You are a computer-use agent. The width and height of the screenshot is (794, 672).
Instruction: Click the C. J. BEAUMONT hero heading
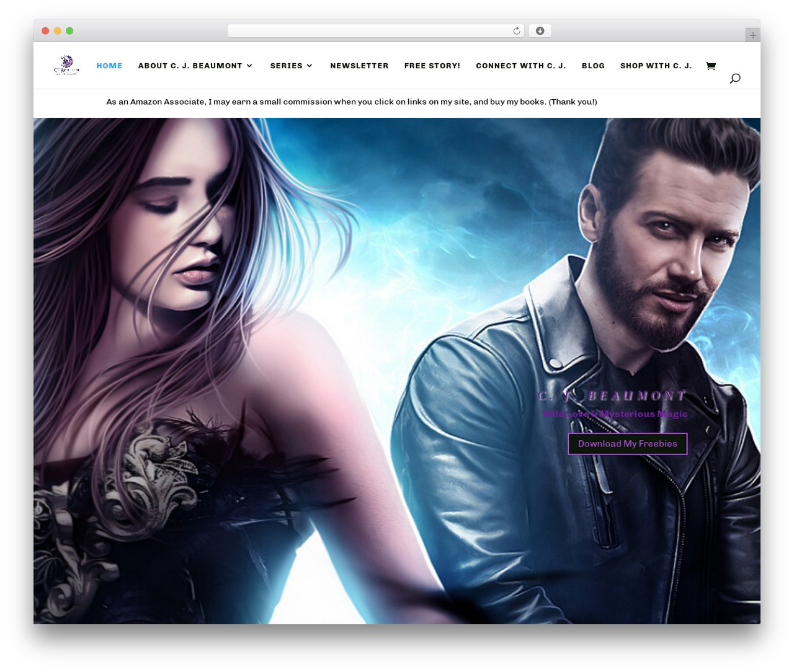[612, 396]
